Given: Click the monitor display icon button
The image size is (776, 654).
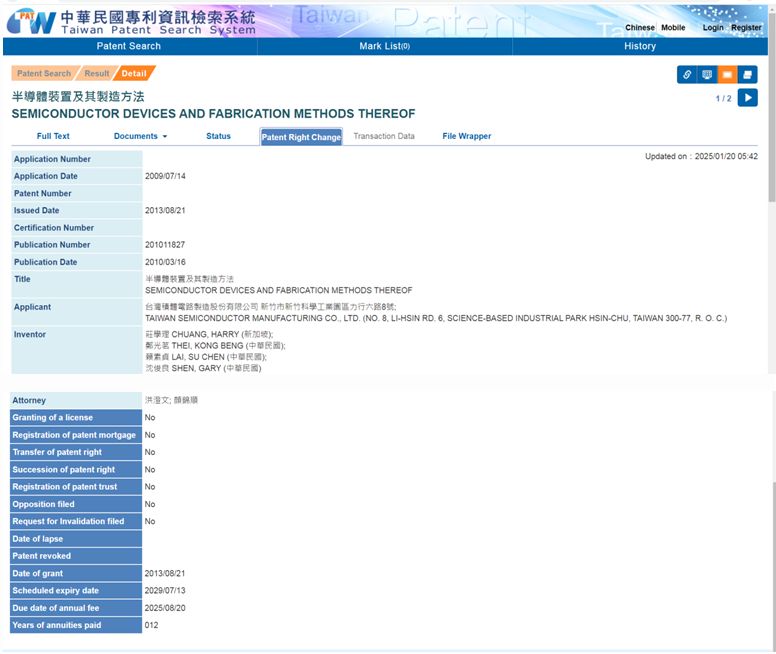Looking at the screenshot, I should pos(707,74).
